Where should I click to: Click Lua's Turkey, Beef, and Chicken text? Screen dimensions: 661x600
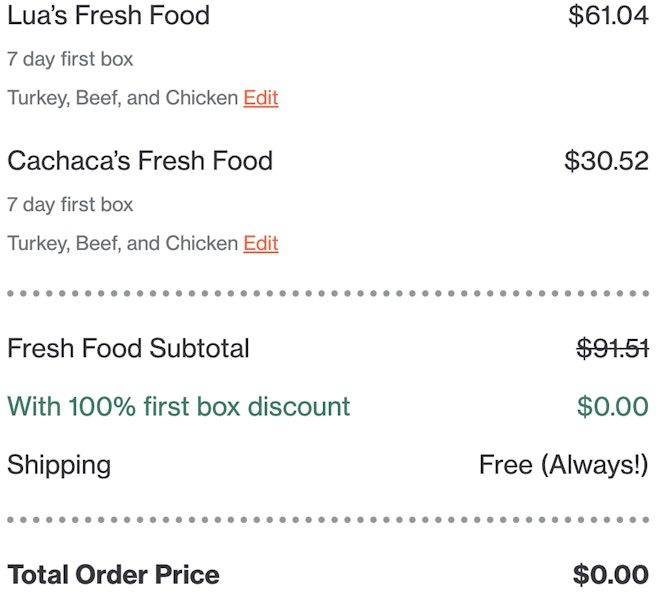122,98
